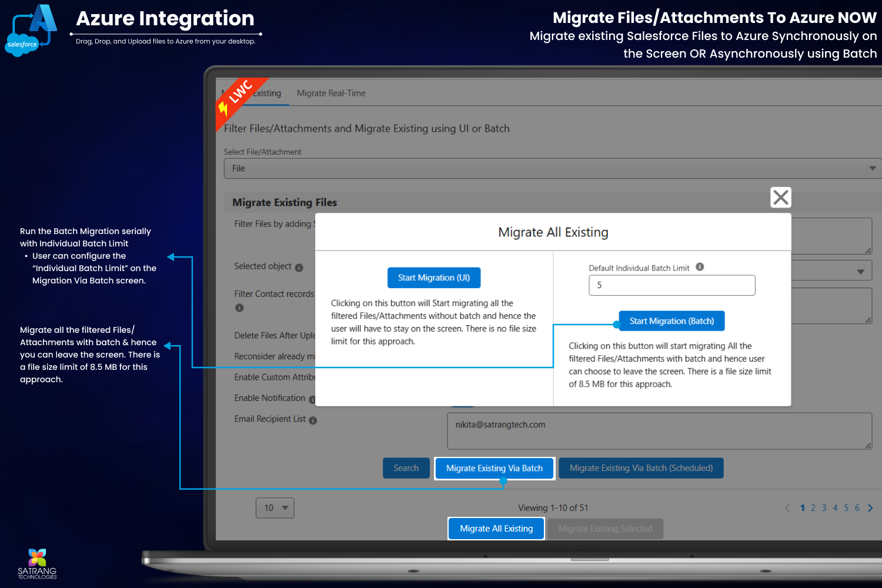
Task: Open the Selected object dropdown arrow
Action: tap(861, 272)
